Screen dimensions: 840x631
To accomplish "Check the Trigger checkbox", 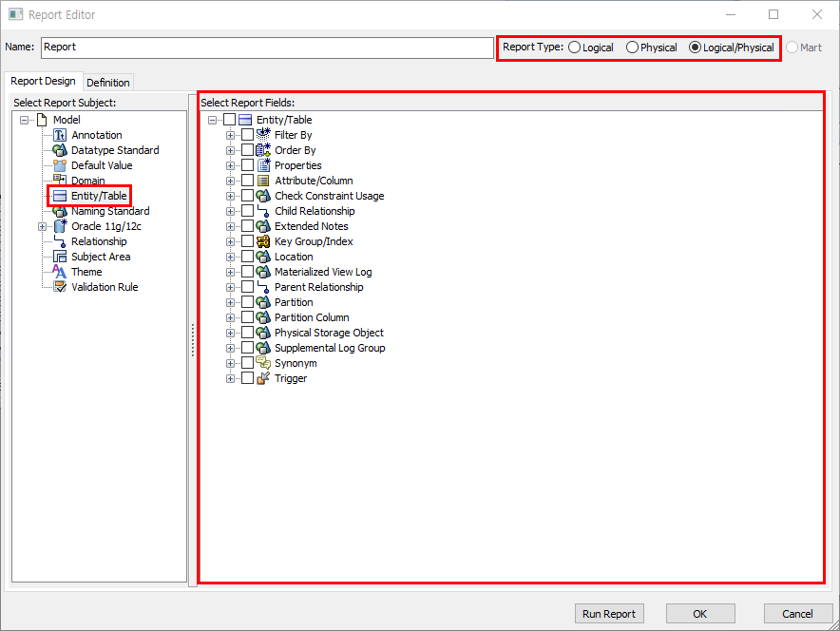I will (x=247, y=378).
